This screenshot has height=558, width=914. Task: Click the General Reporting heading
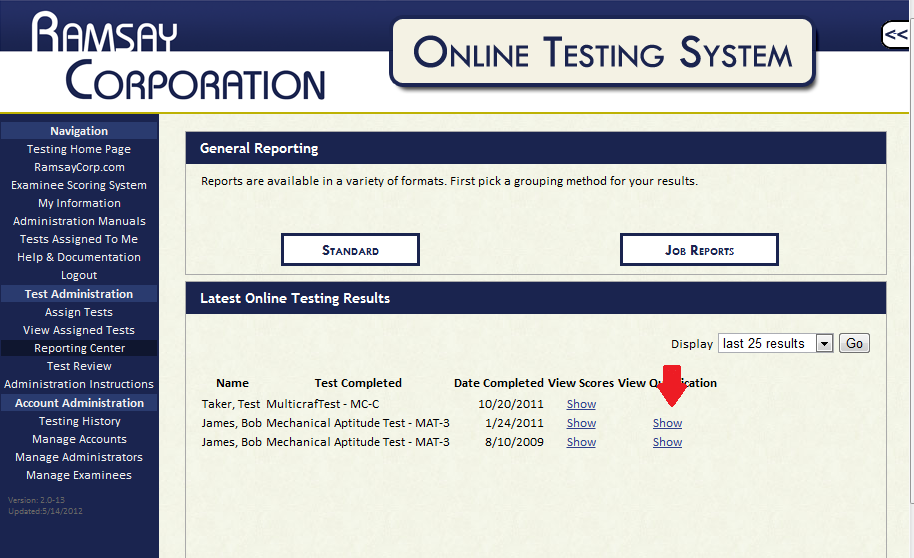coord(259,148)
